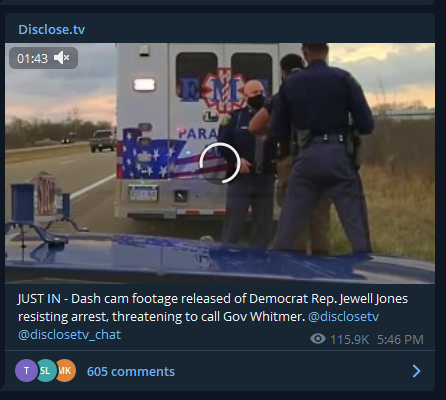Viewport: 446px width, 400px height.
Task: Unmute the video using the speaker icon
Action: (x=62, y=58)
